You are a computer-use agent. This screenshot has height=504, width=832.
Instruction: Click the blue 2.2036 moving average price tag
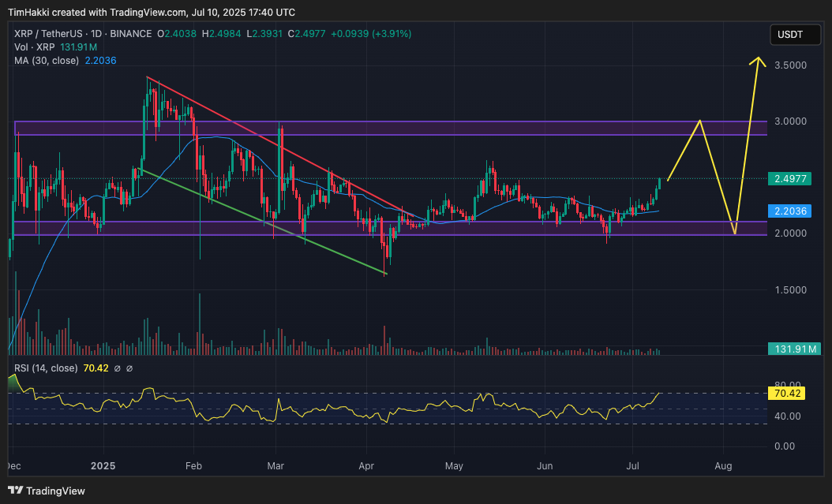pyautogui.click(x=790, y=211)
